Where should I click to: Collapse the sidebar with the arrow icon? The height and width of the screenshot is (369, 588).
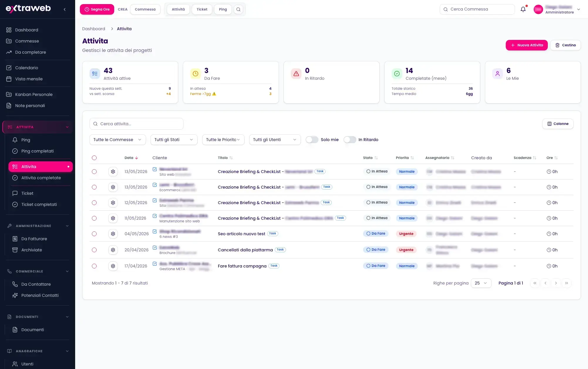click(65, 9)
